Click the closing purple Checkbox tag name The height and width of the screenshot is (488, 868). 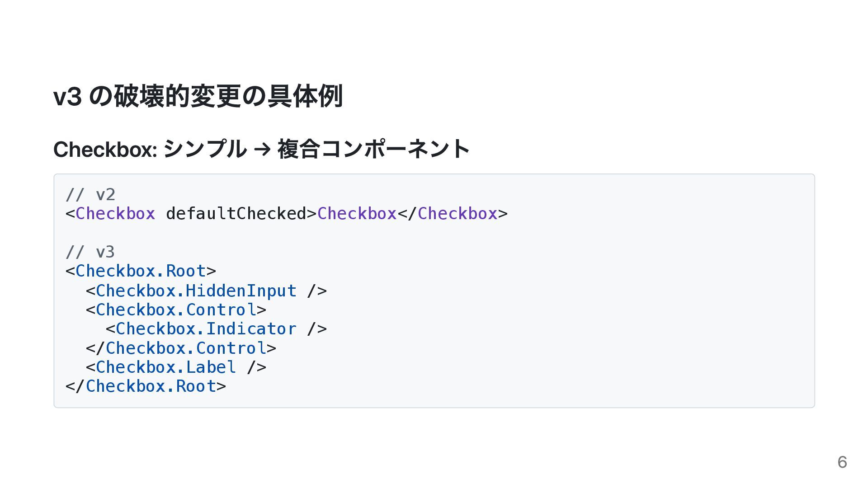click(x=457, y=214)
